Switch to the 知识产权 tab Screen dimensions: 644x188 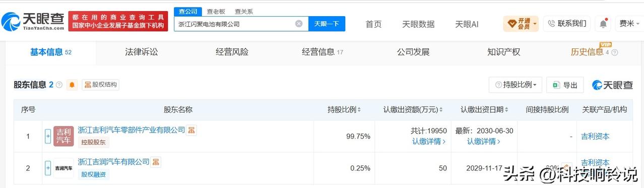pos(504,52)
